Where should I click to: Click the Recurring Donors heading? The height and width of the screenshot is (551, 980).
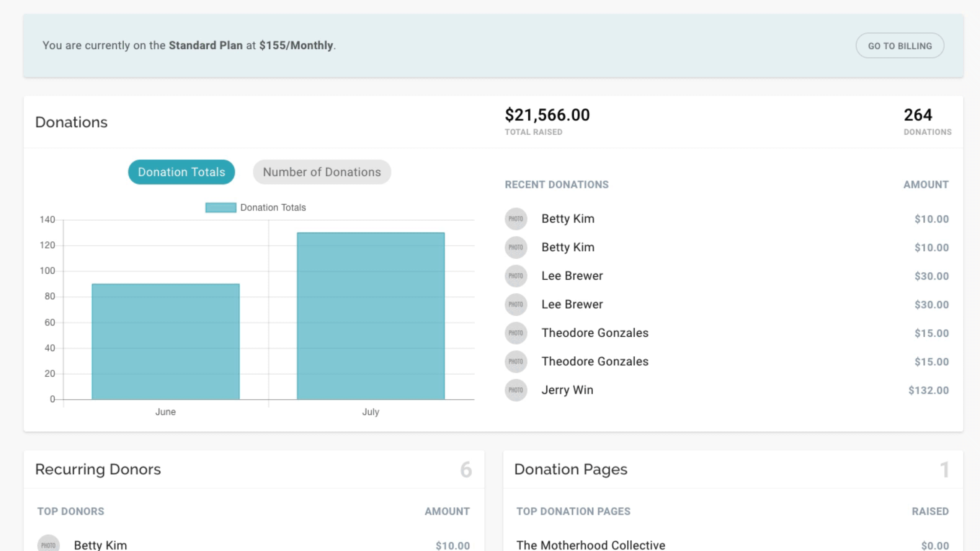point(98,469)
